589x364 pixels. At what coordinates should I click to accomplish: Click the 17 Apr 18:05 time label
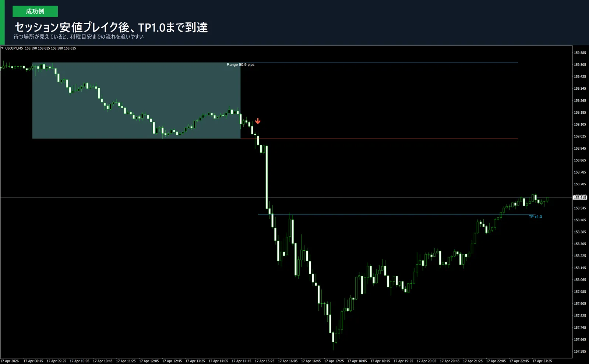click(x=357, y=361)
